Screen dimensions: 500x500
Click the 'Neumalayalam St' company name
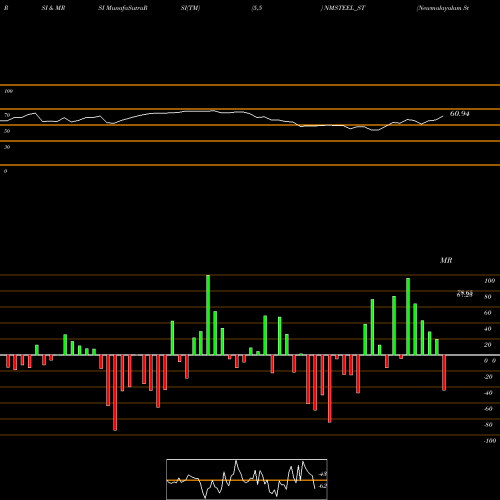(443, 8)
